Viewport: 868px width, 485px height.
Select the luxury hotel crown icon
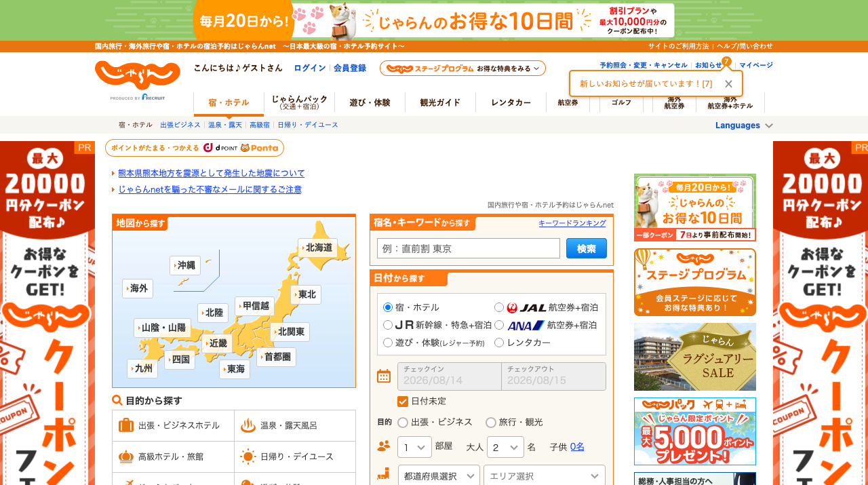coord(126,457)
